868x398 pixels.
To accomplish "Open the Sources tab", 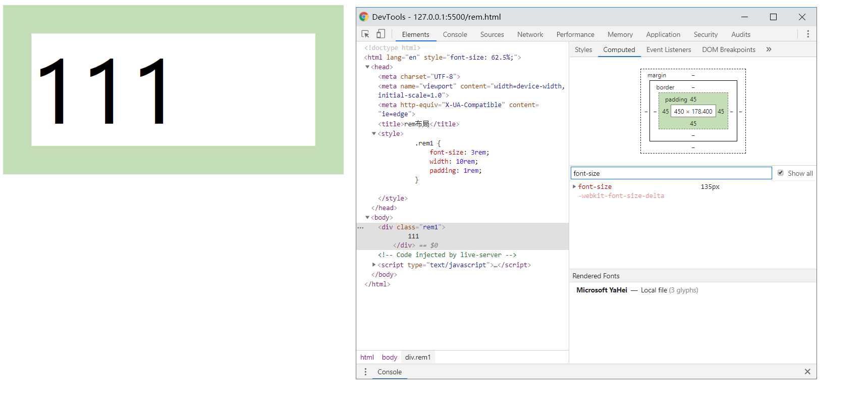I will [492, 34].
